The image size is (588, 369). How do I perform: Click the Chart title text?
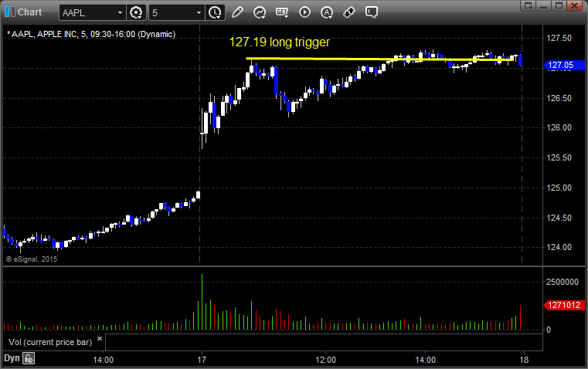tap(29, 12)
